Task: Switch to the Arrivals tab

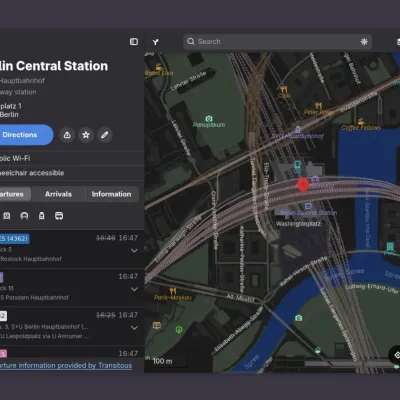Action: click(x=58, y=194)
